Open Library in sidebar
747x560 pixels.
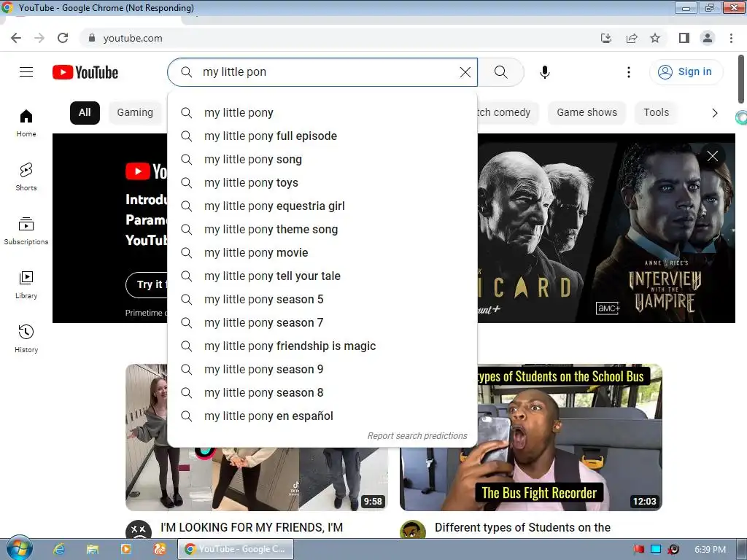(x=26, y=285)
